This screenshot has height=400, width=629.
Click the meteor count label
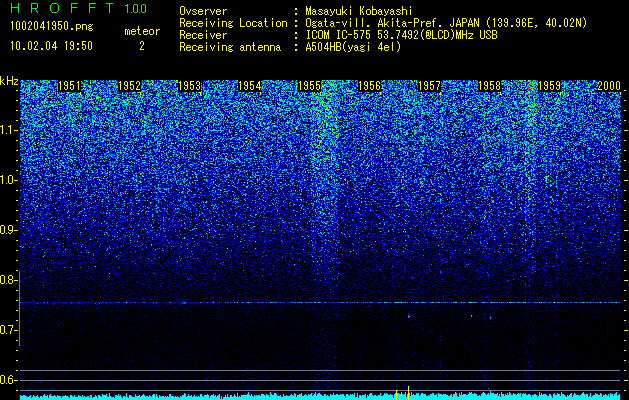coord(142,31)
